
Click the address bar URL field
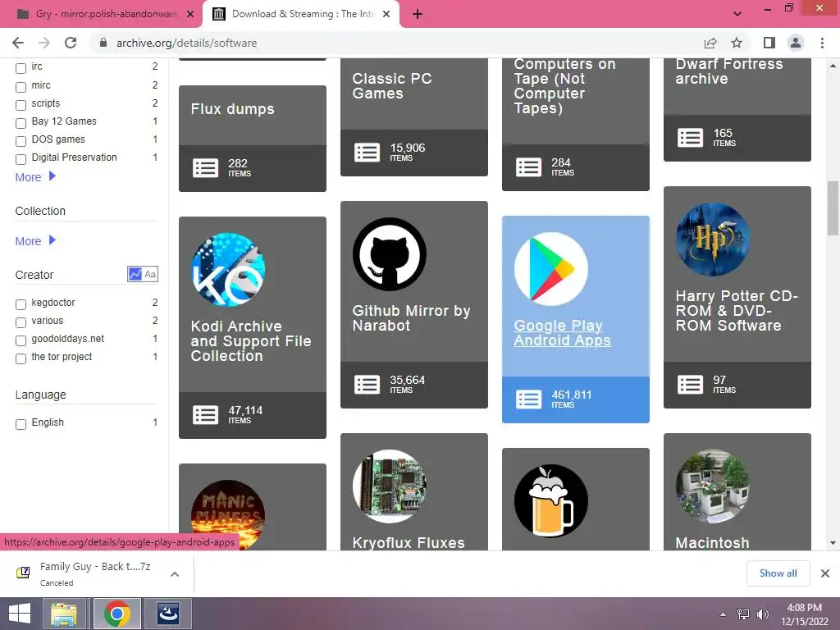[x=396, y=43]
